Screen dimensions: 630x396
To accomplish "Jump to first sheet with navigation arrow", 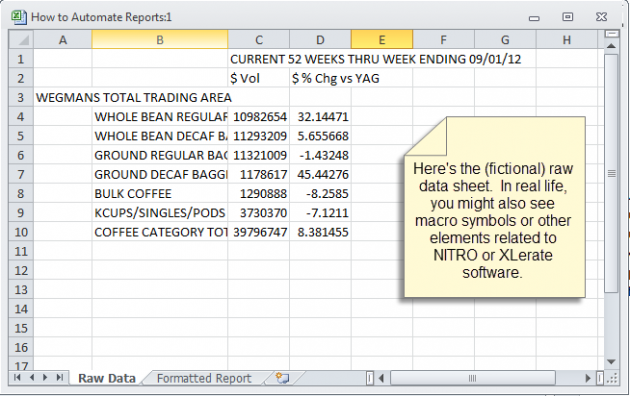I will tap(17, 378).
